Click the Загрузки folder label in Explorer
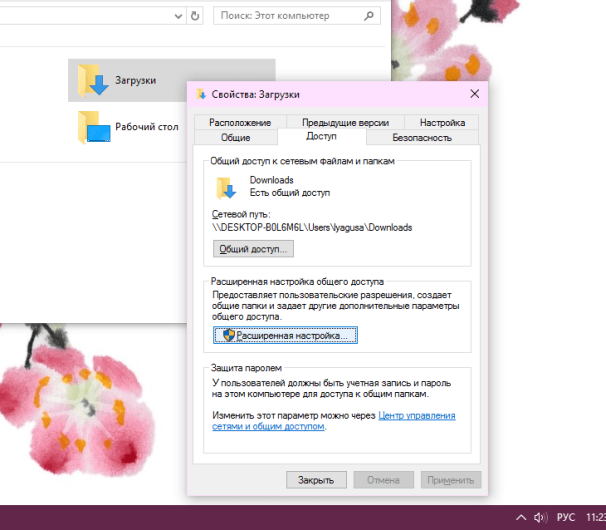 pos(135,80)
